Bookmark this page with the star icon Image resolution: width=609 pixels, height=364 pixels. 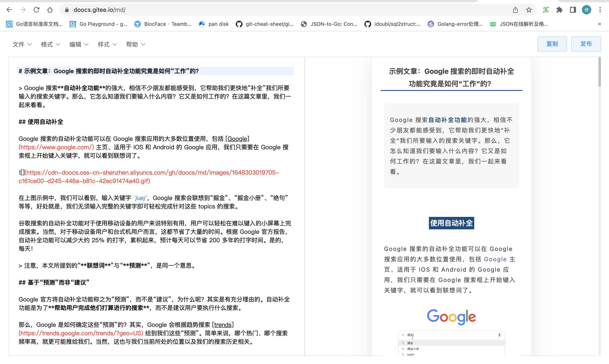coord(529,10)
